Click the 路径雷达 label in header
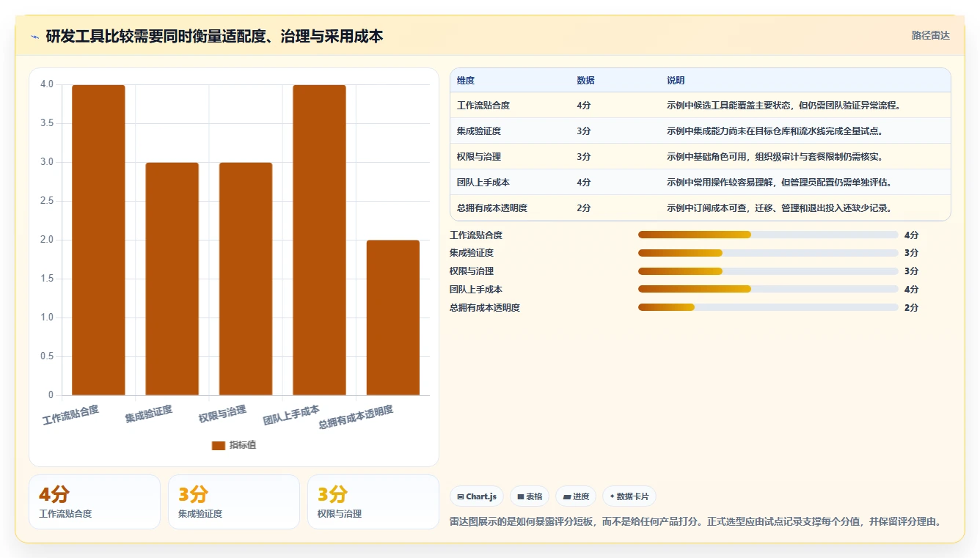 pyautogui.click(x=930, y=35)
